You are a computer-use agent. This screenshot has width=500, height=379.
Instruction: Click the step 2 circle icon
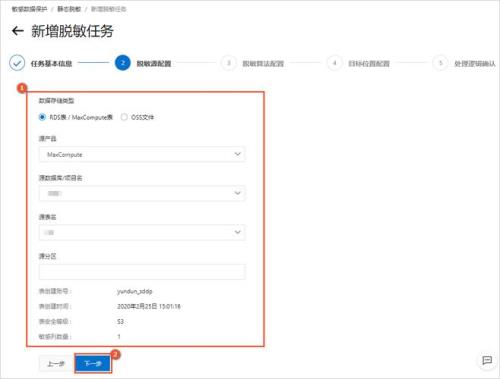tap(123, 63)
